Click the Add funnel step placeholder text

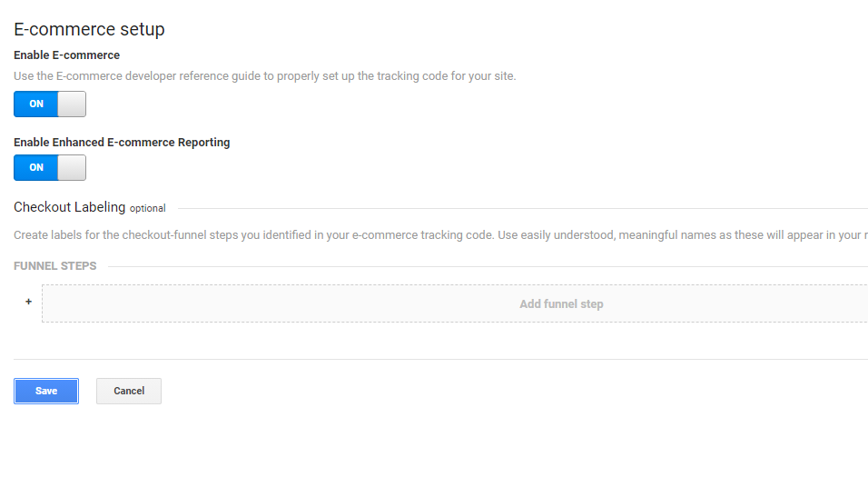click(561, 304)
